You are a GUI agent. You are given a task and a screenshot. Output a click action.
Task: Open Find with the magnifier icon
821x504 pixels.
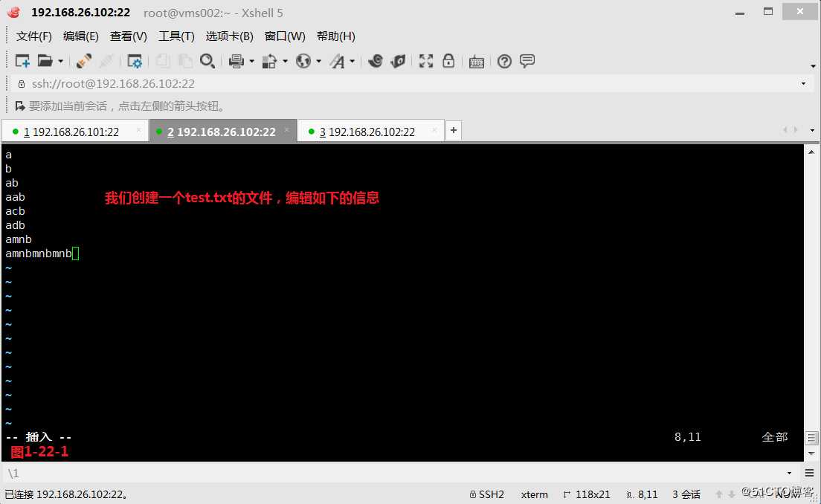(207, 61)
